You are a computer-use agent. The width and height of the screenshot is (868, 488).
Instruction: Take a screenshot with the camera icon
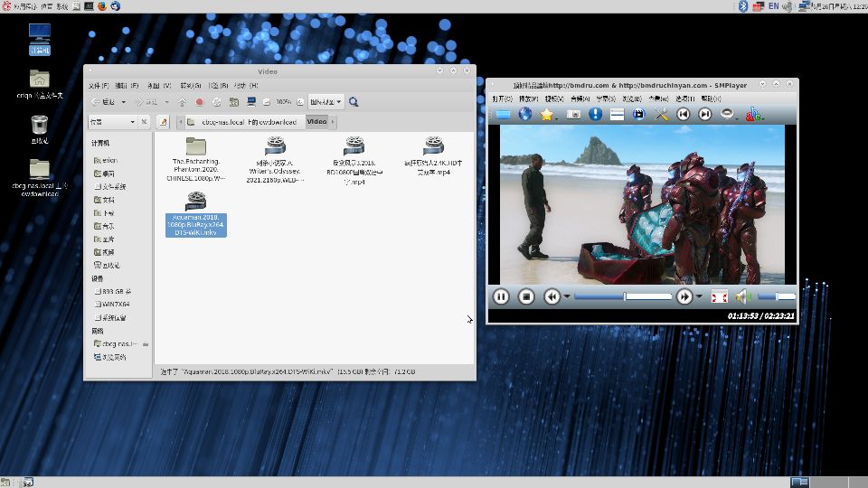click(573, 115)
